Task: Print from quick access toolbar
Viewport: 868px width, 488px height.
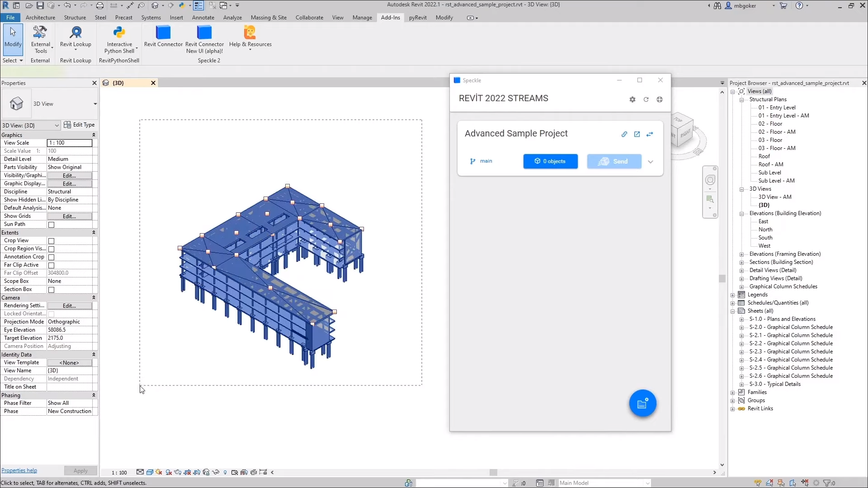Action: (100, 5)
